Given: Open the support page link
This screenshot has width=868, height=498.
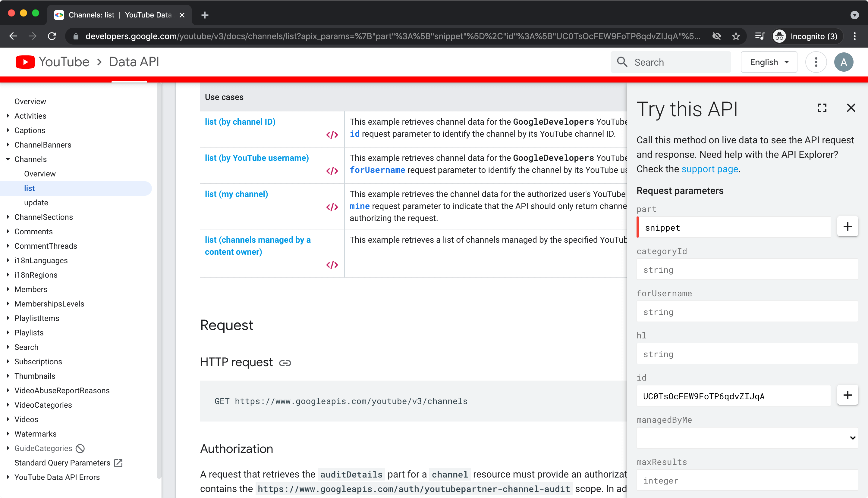Looking at the screenshot, I should tap(709, 169).
